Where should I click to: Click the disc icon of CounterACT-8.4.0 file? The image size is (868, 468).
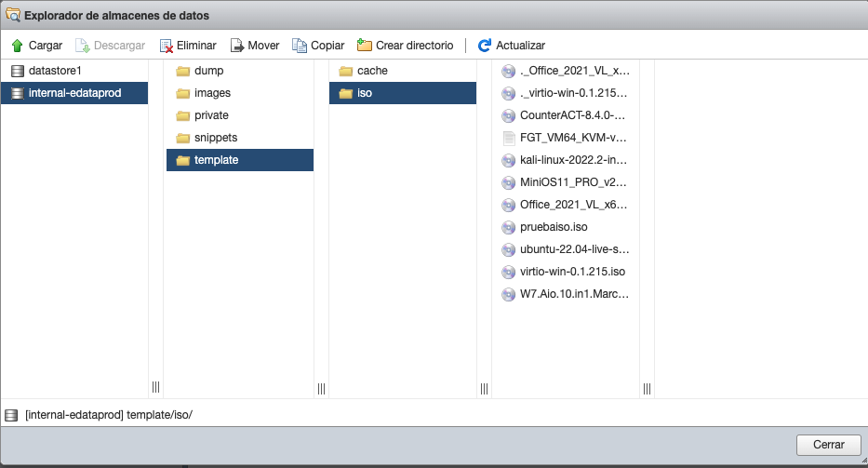click(x=508, y=115)
